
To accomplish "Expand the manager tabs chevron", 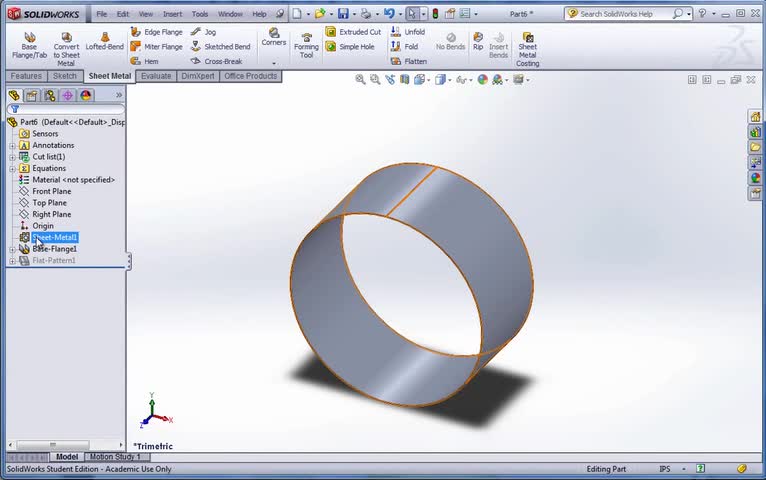I will point(119,95).
